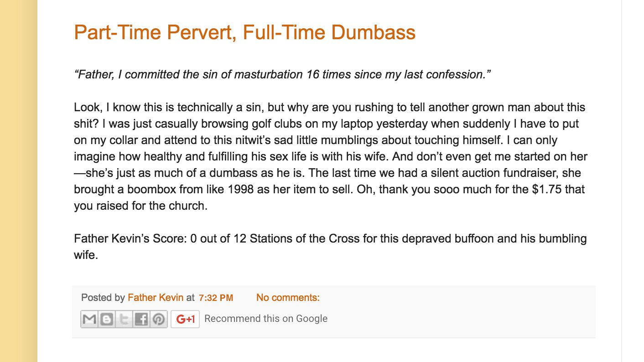644x362 pixels.
Task: Open the 7:32 PM timestamp permalink
Action: pos(216,298)
